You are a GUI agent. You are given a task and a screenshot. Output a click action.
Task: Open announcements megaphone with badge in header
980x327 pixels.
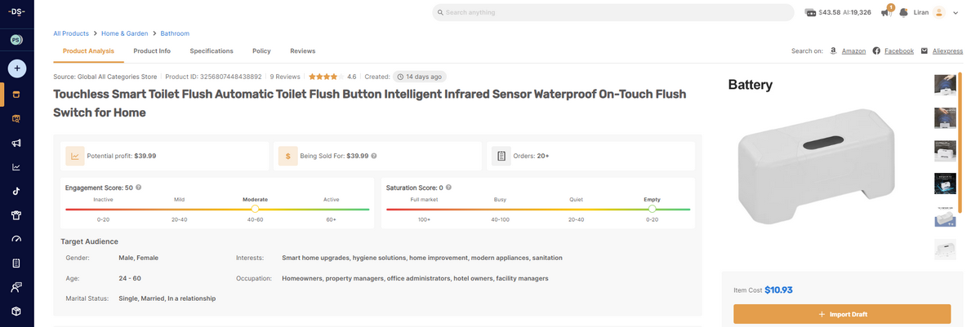coord(886,12)
